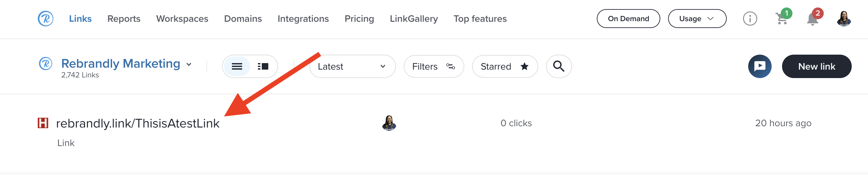Open the shopping cart icon
Viewport: 868px width, 175px height.
click(x=781, y=19)
